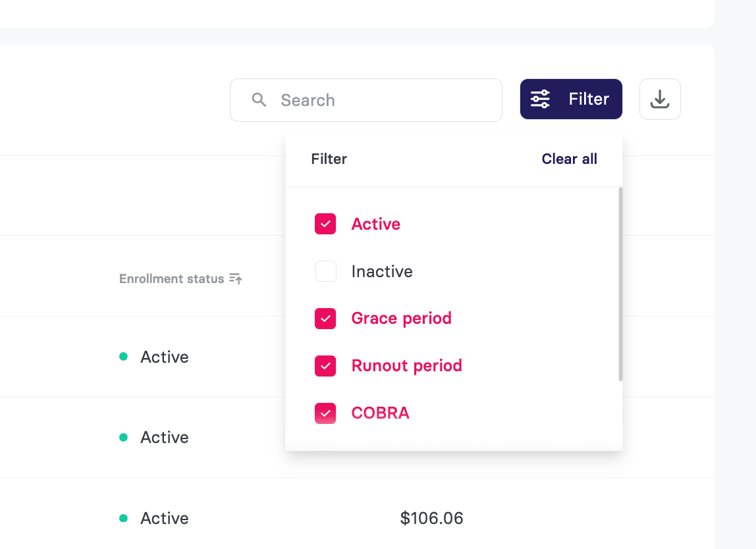Select the Runout period option label
756x549 pixels.
pyautogui.click(x=406, y=366)
